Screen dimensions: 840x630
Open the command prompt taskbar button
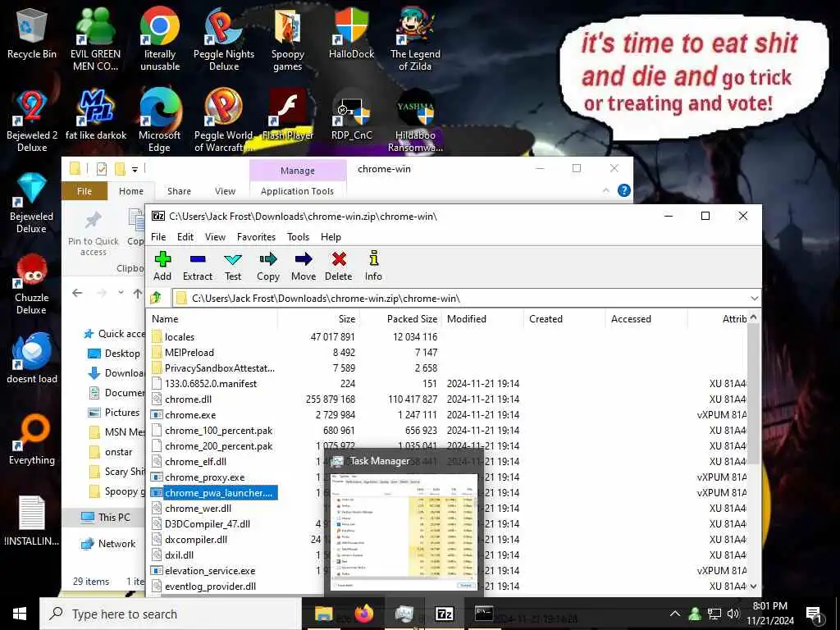click(x=484, y=614)
